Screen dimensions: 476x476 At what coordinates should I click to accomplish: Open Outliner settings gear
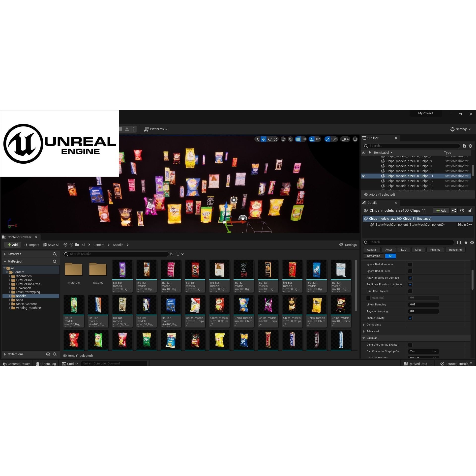(471, 146)
